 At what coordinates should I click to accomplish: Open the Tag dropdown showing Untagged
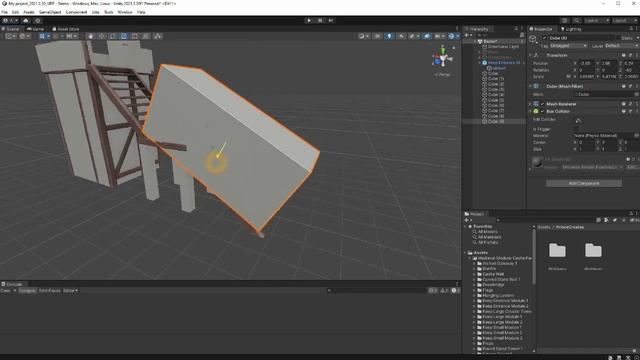click(x=569, y=46)
